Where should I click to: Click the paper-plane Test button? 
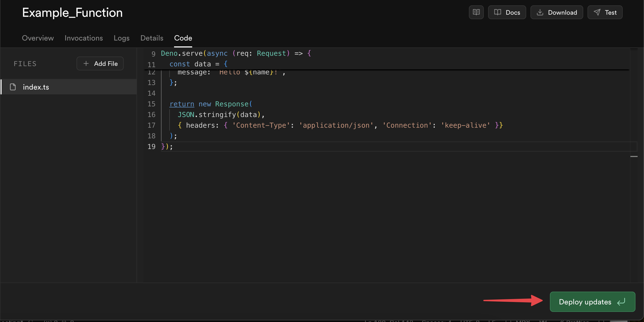(x=605, y=12)
